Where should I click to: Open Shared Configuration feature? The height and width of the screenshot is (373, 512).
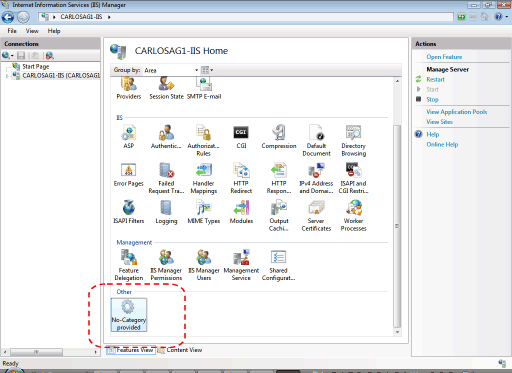(x=279, y=265)
